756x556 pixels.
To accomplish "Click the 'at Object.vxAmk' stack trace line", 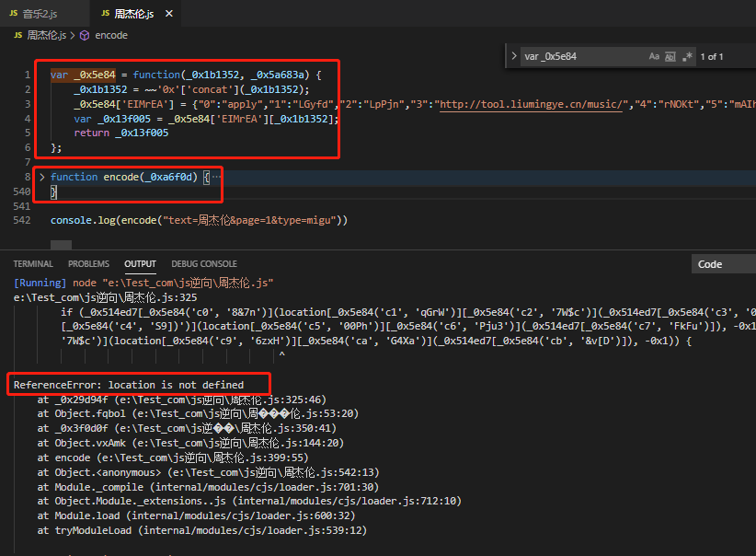I will point(190,443).
